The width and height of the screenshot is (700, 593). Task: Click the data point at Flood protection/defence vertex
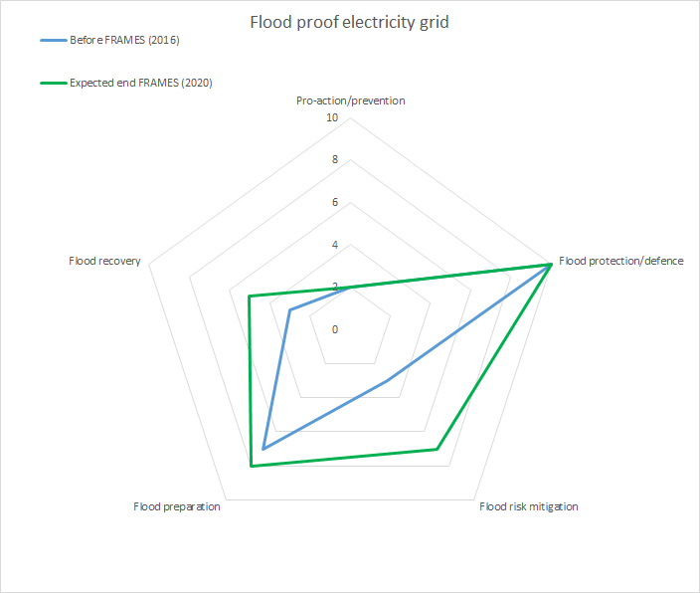click(x=551, y=265)
